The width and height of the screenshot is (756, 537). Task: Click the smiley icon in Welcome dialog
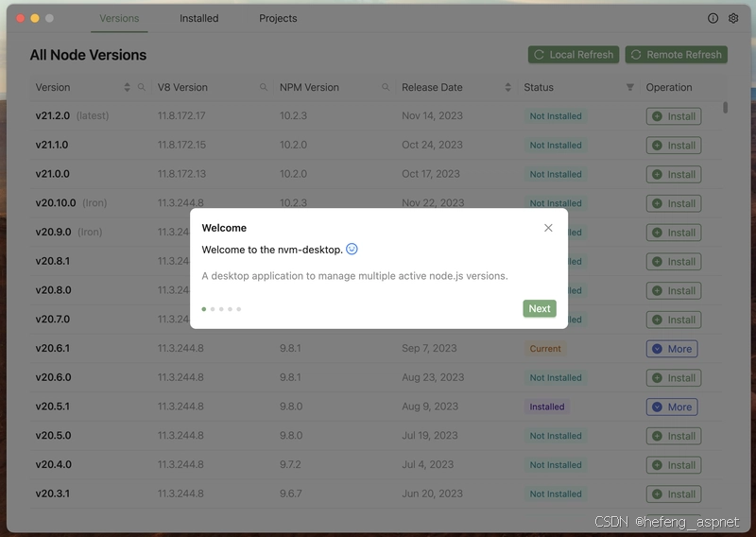[352, 249]
